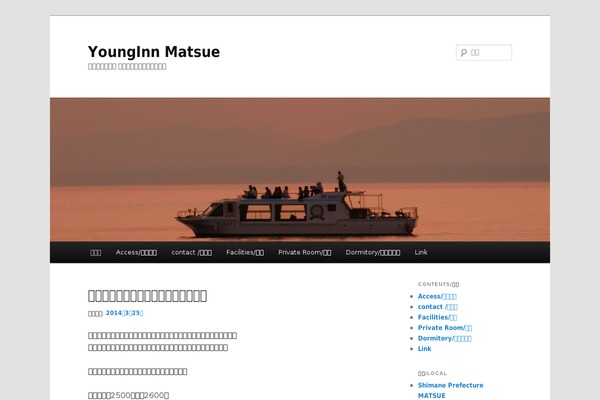The height and width of the screenshot is (400, 600).
Task: Open Access link in sidebar contents
Action: (437, 296)
